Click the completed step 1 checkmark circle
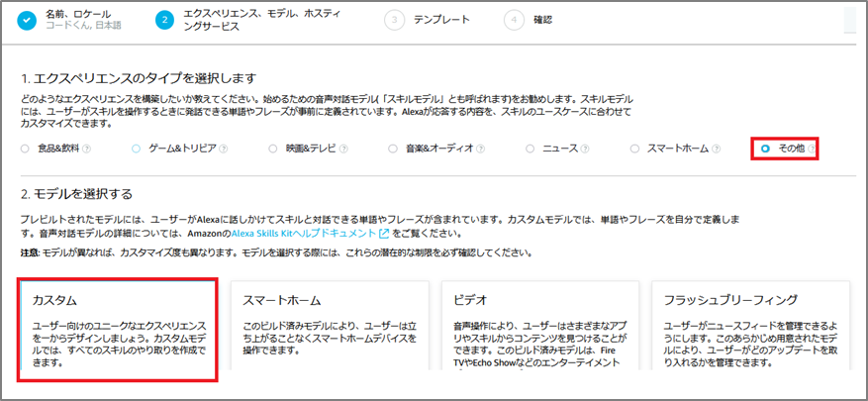 coord(27,21)
